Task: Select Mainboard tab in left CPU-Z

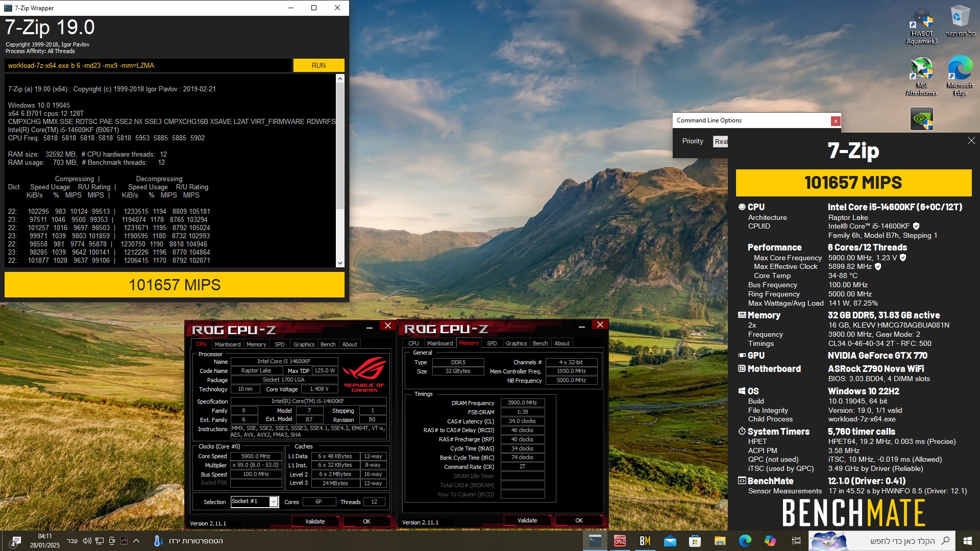Action: (227, 344)
